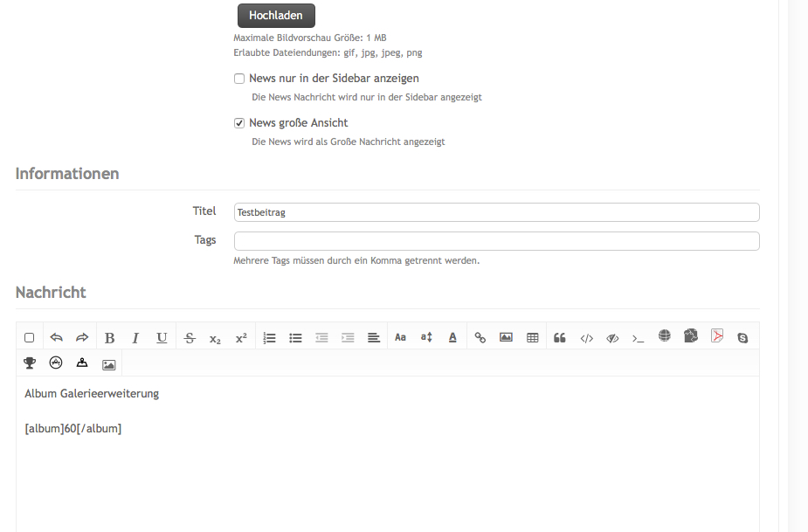Viewport: 808px width, 532px height.
Task: Click into the Tags input field
Action: coord(496,240)
